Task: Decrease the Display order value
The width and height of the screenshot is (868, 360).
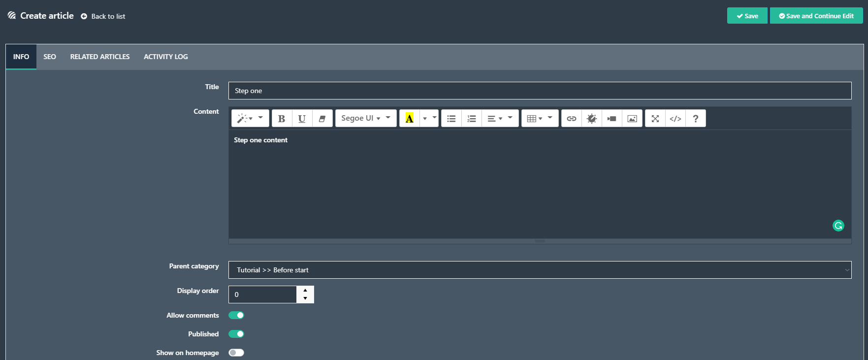Action: [305, 298]
